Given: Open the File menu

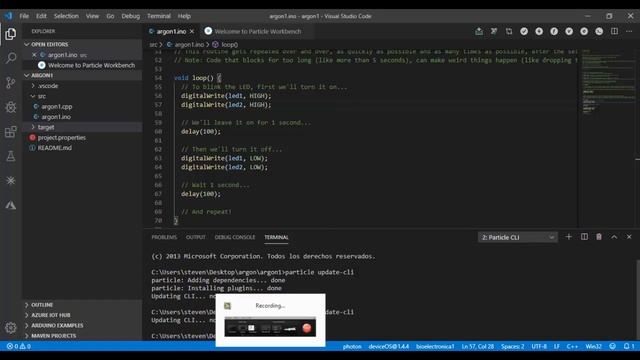Looking at the screenshot, I should tap(24, 16).
